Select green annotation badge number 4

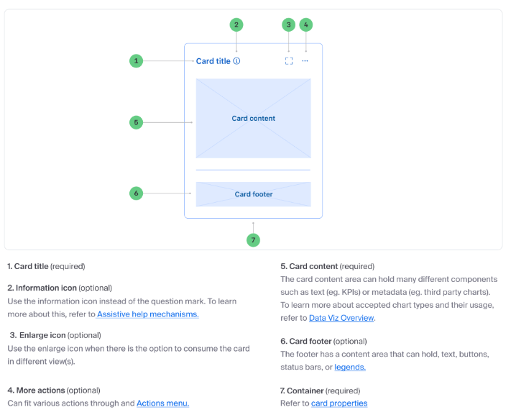point(305,24)
